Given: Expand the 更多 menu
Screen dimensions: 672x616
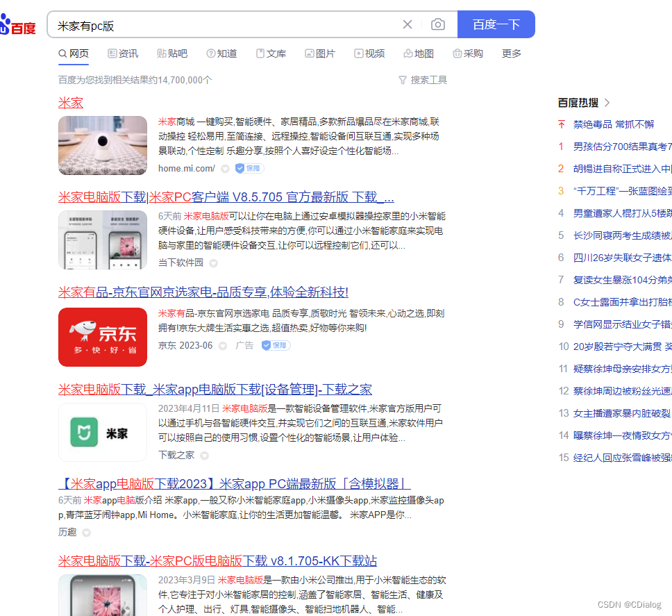Looking at the screenshot, I should [512, 53].
